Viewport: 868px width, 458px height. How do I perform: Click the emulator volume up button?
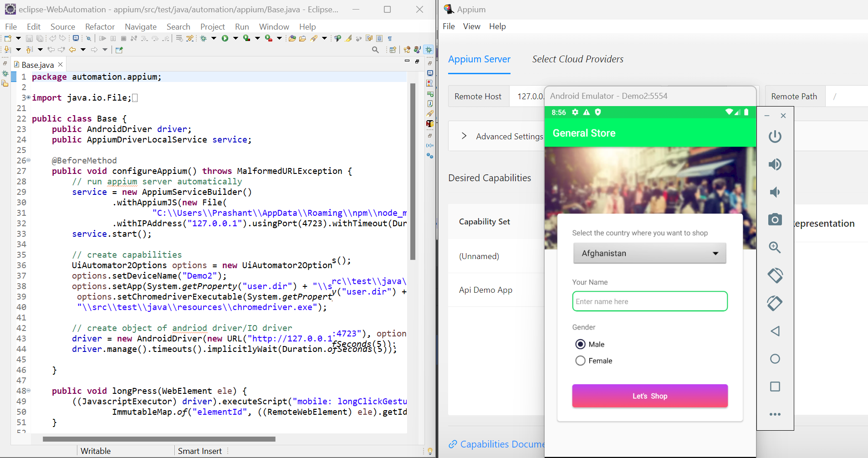[x=775, y=164]
